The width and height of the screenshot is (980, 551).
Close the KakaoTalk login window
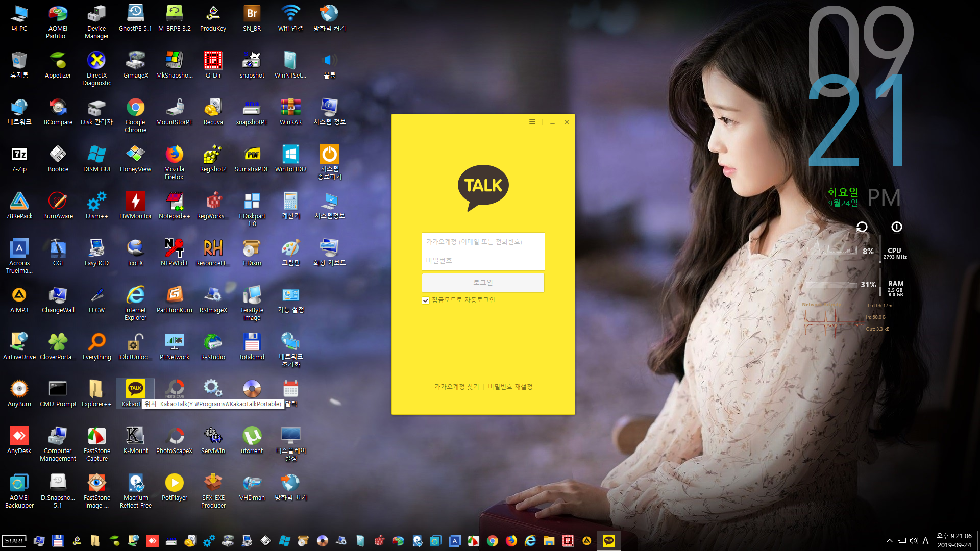click(x=567, y=122)
